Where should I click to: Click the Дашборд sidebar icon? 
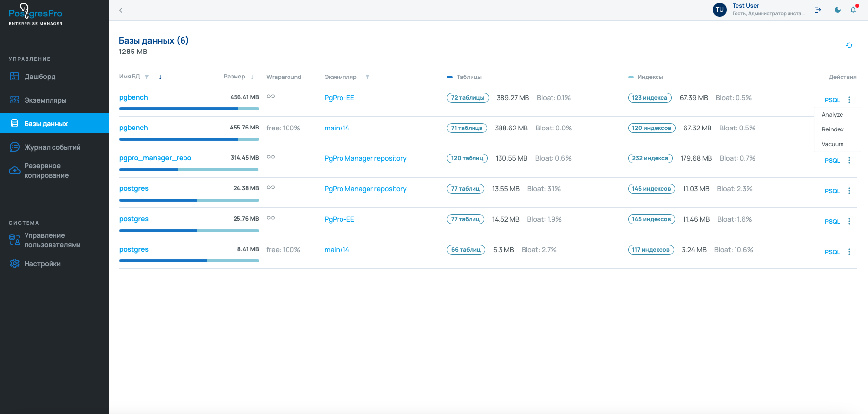[x=15, y=77]
